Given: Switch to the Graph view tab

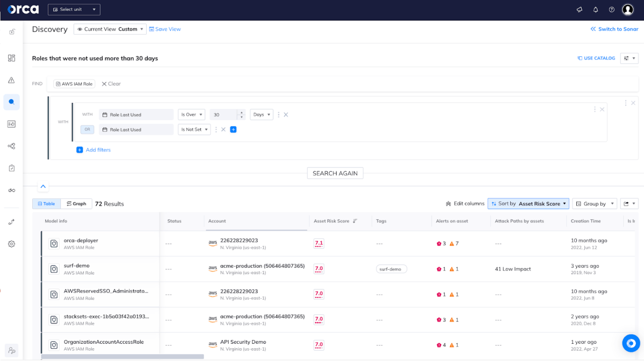Looking at the screenshot, I should click(x=76, y=204).
